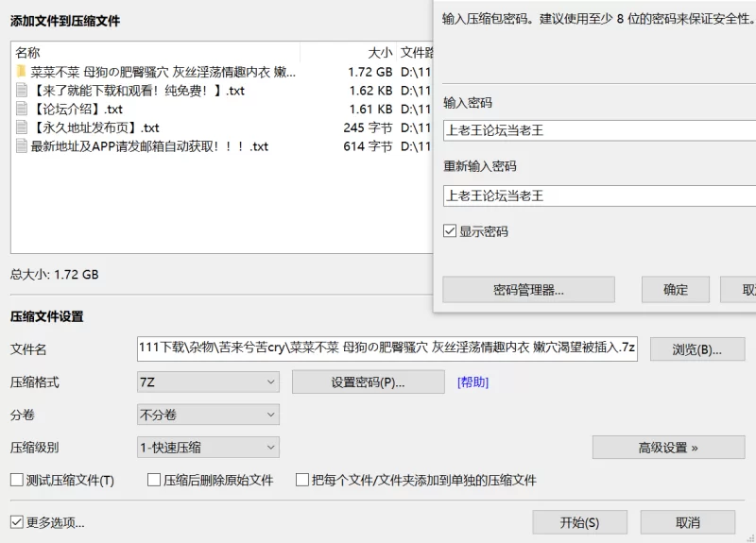Select the 【永久地址发布页】.txt file row
Viewport: 756px width, 543px height.
pos(222,127)
